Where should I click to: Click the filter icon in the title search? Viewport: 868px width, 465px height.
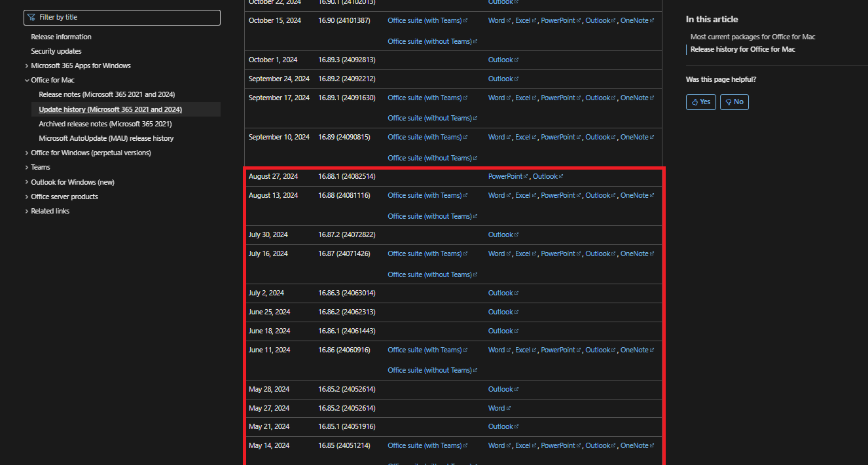click(31, 17)
